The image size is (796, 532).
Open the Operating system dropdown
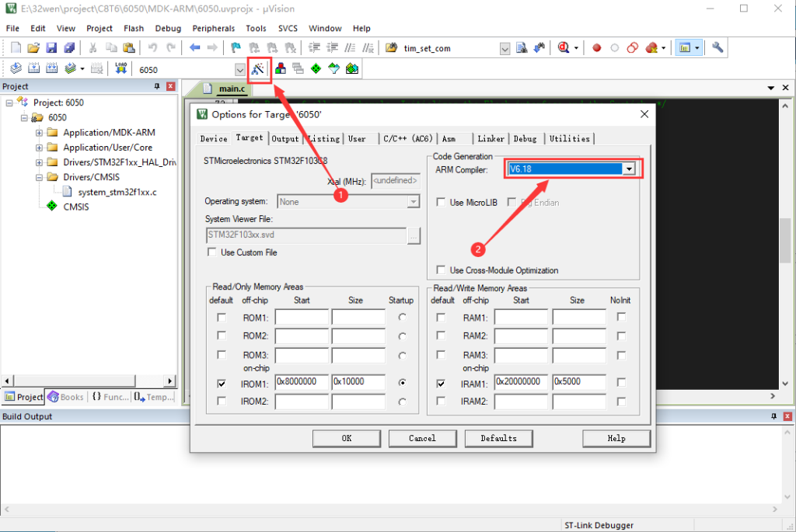(414, 202)
